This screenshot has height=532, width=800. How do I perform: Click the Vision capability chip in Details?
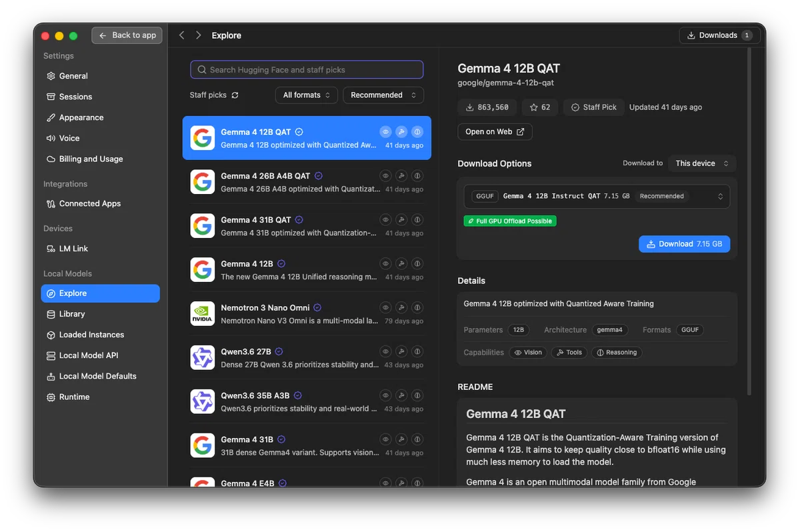527,353
